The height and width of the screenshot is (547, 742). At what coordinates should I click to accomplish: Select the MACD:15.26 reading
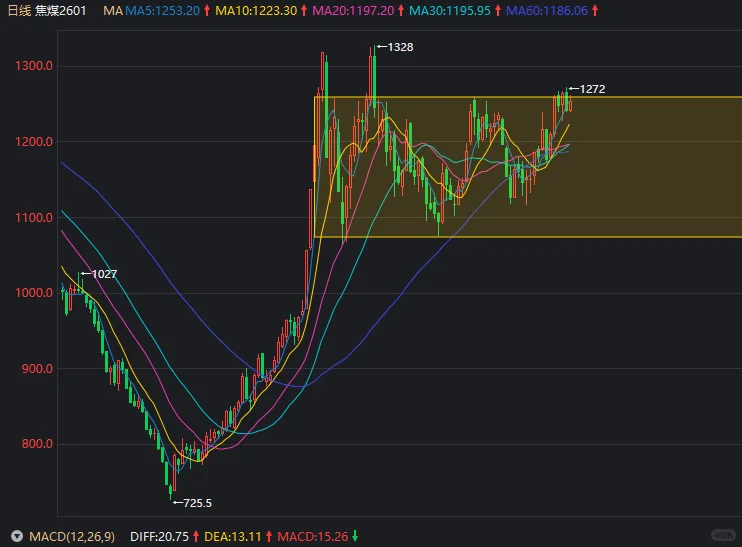pyautogui.click(x=312, y=537)
